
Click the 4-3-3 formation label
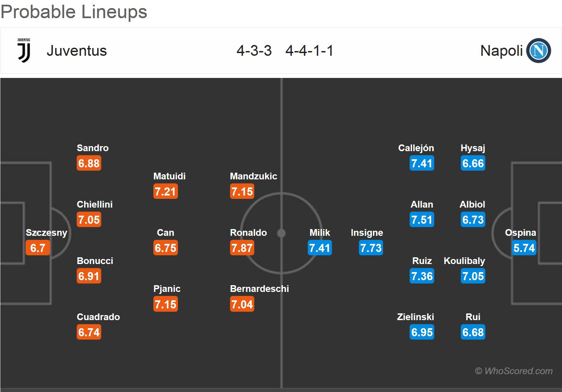(254, 51)
